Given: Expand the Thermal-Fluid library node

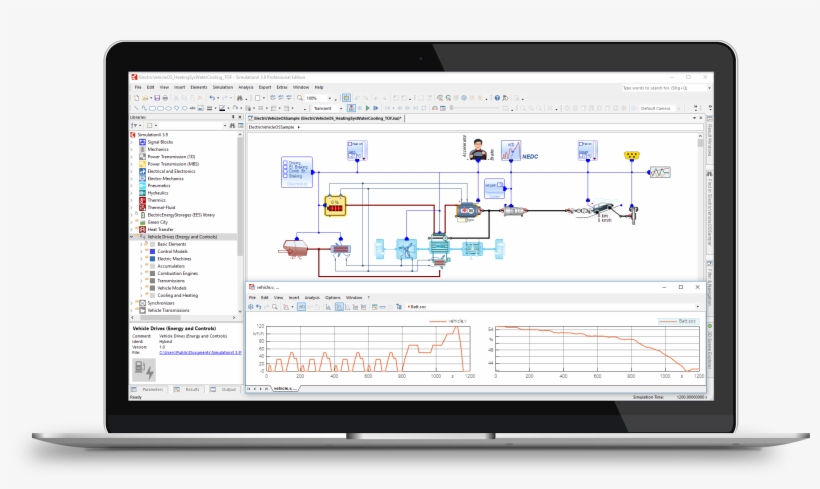Looking at the screenshot, I should click(x=132, y=208).
